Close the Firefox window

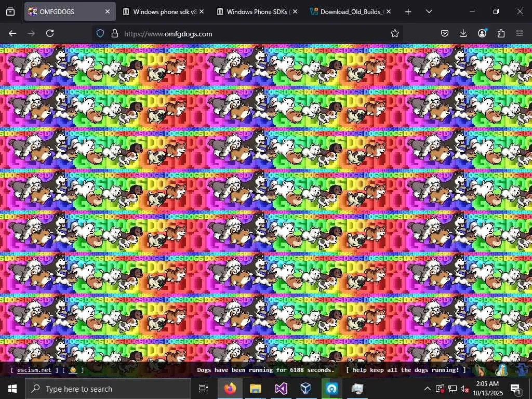520,11
